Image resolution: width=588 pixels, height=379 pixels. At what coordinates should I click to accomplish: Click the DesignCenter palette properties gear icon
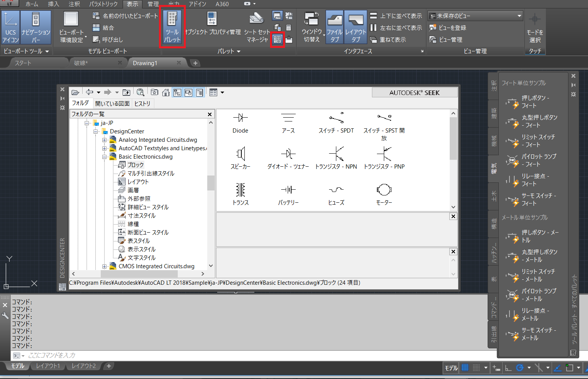pos(62,108)
